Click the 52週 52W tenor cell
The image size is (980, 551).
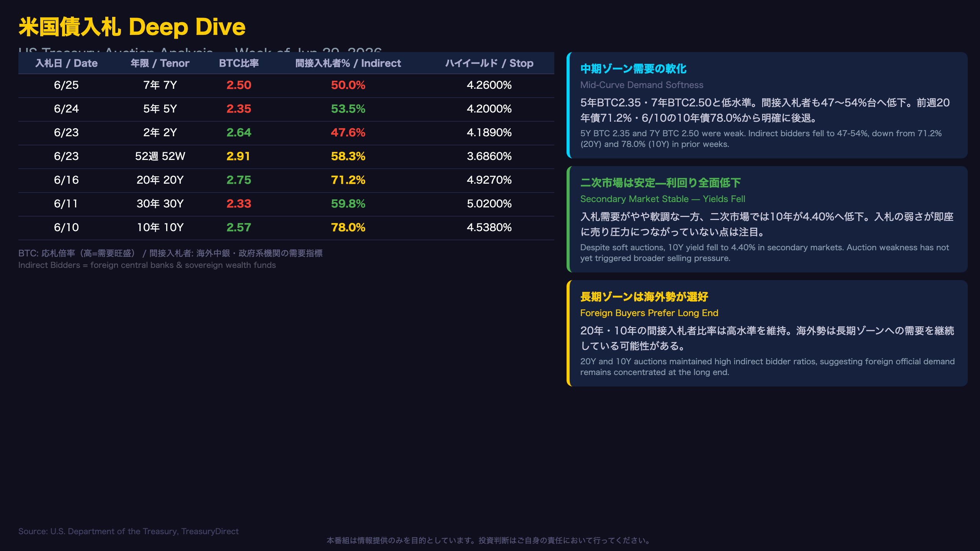pos(160,156)
